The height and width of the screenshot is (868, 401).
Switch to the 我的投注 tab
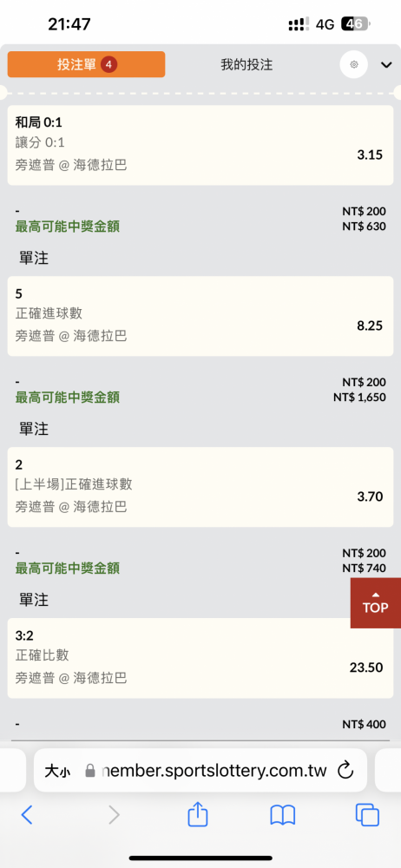click(x=247, y=65)
